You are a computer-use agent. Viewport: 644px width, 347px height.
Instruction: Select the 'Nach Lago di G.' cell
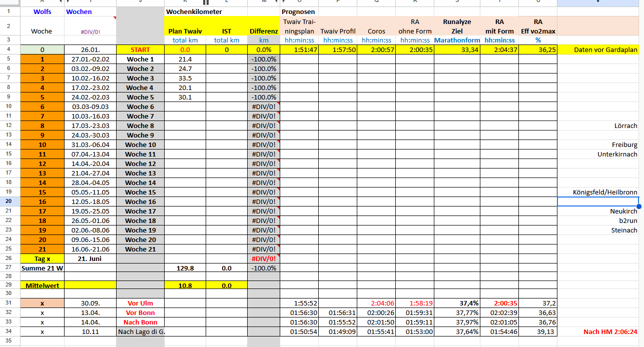coord(140,331)
